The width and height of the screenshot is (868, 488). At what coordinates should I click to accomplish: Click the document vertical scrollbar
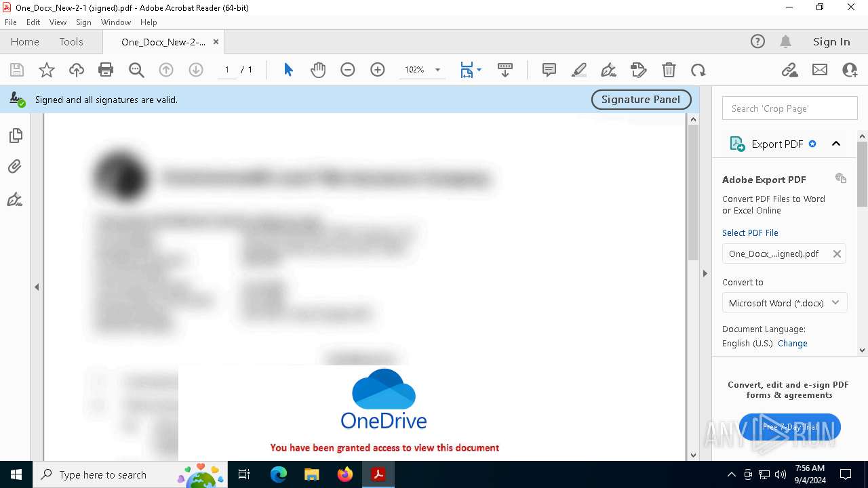(x=693, y=193)
